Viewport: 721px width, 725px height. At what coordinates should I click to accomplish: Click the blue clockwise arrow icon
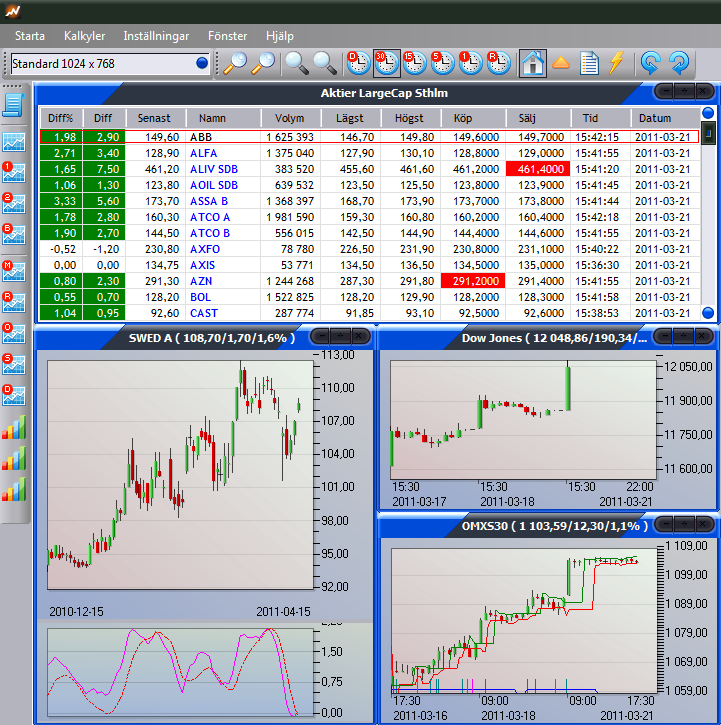click(x=679, y=63)
